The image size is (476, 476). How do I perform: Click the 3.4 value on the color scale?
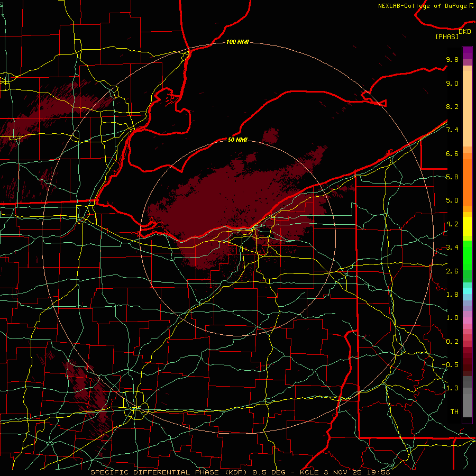[x=452, y=248]
